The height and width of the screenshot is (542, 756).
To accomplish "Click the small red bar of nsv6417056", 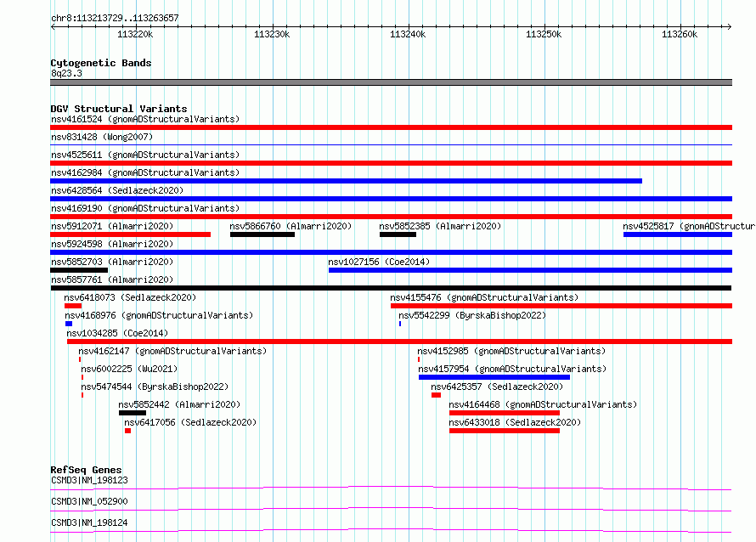I will pyautogui.click(x=127, y=431).
